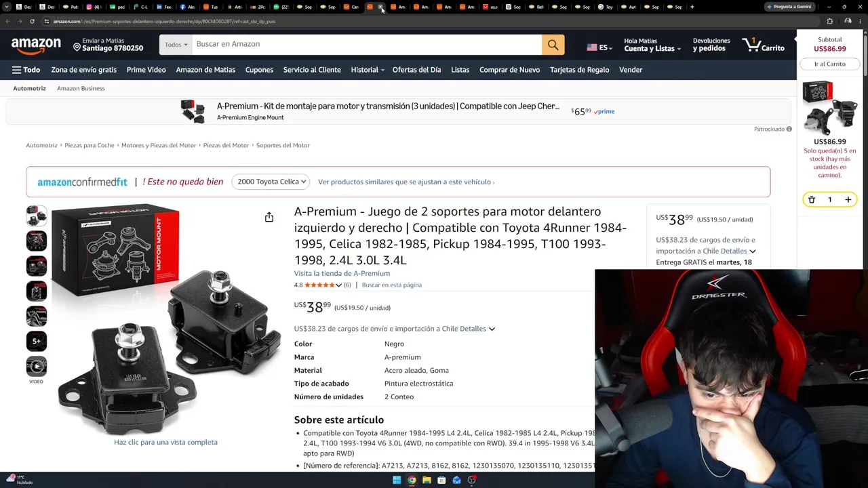Select the fourth product thumbnail image
Image resolution: width=868 pixels, height=488 pixels.
37,291
